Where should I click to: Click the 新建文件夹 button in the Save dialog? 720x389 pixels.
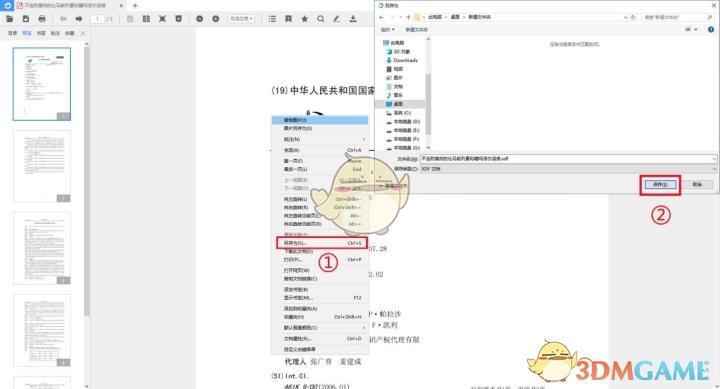point(416,29)
